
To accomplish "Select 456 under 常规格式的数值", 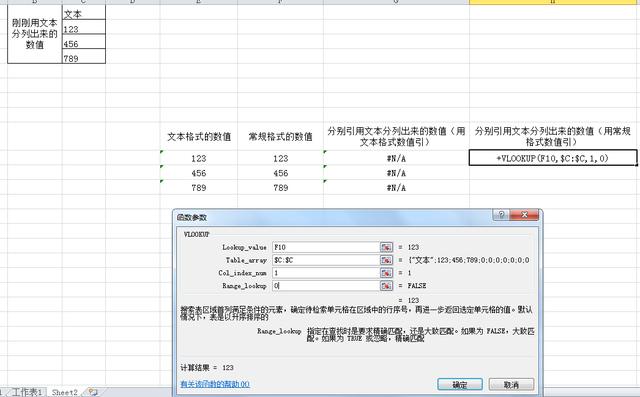I will (280, 173).
